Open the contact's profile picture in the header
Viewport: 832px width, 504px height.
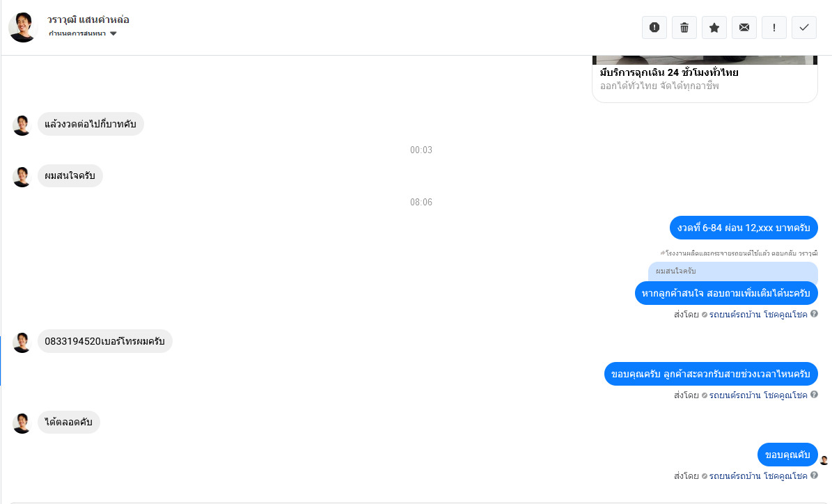click(23, 27)
